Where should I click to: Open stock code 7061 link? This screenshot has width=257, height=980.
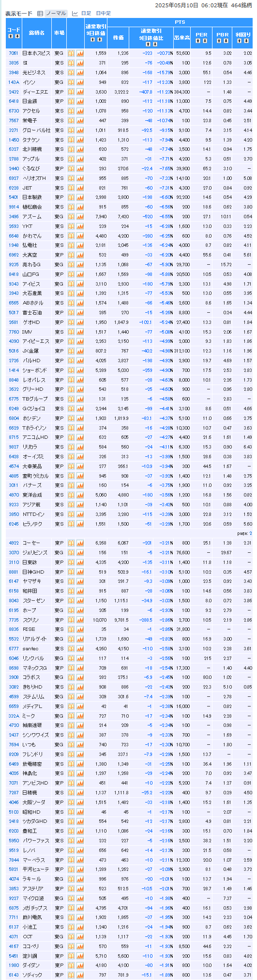point(14,53)
